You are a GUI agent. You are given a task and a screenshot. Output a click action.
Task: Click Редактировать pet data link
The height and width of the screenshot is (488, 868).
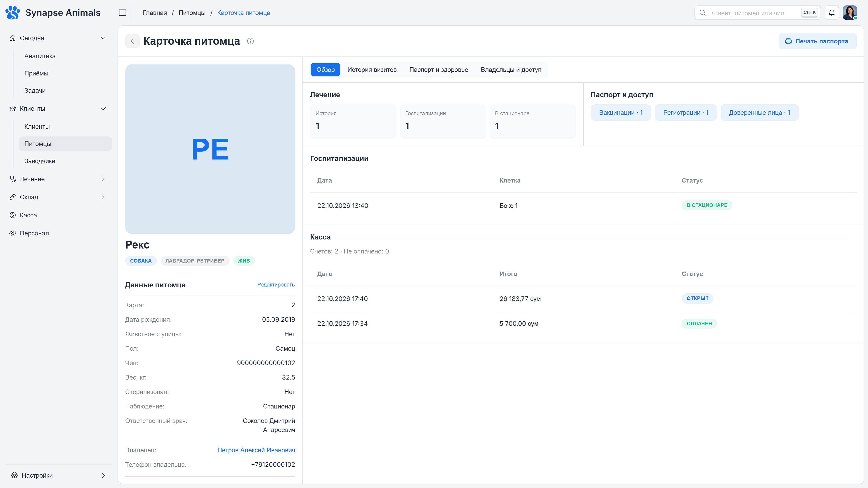pyautogui.click(x=276, y=285)
